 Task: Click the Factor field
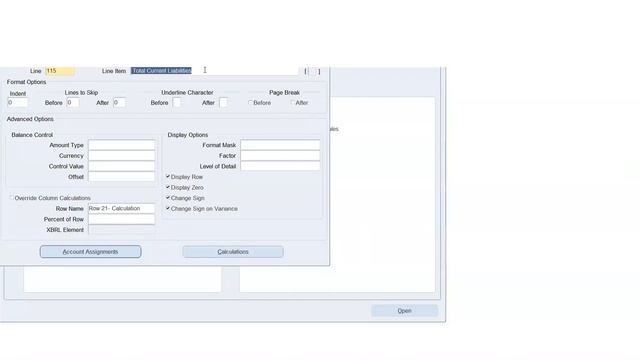click(280, 156)
